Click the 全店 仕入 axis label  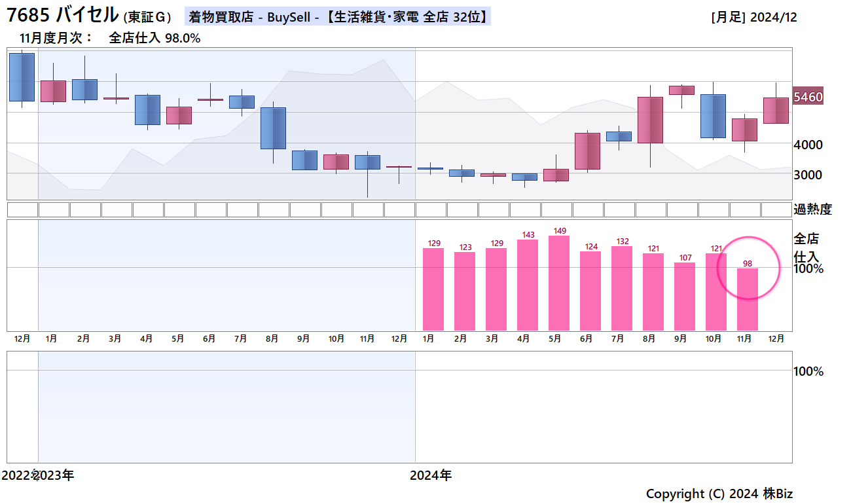(806, 247)
